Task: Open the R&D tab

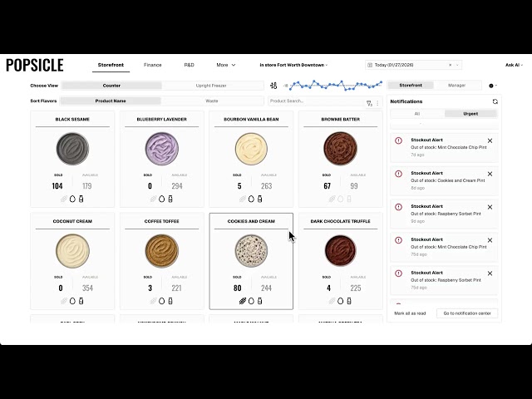Action: click(189, 65)
